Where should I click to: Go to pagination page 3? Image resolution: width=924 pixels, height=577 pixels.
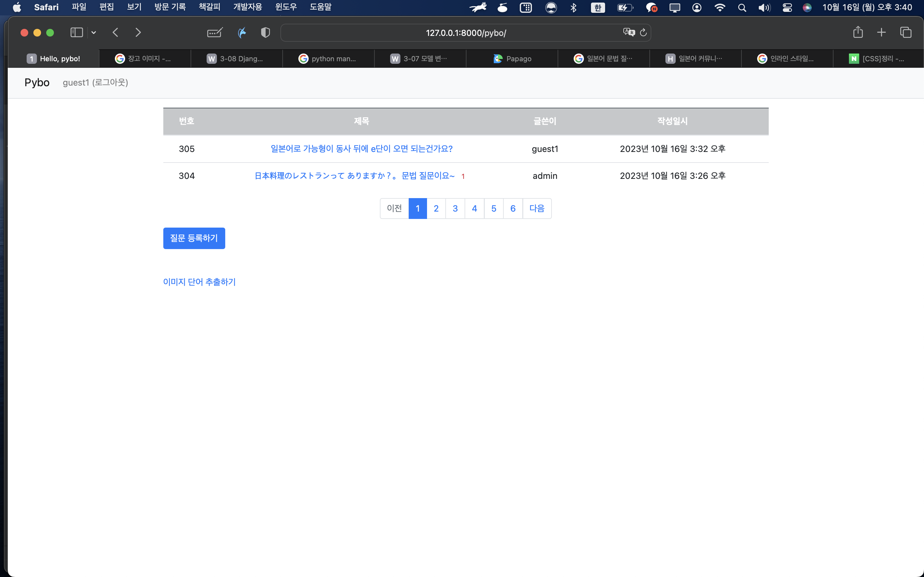(455, 208)
